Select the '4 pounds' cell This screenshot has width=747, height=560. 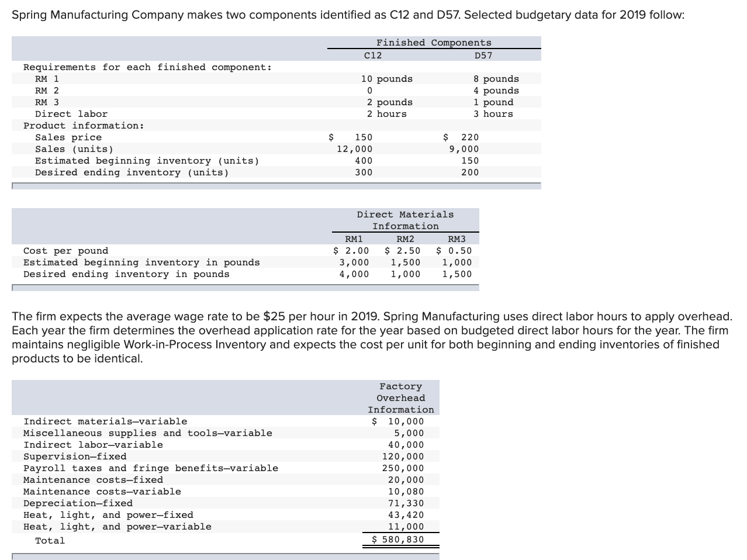coord(496,91)
